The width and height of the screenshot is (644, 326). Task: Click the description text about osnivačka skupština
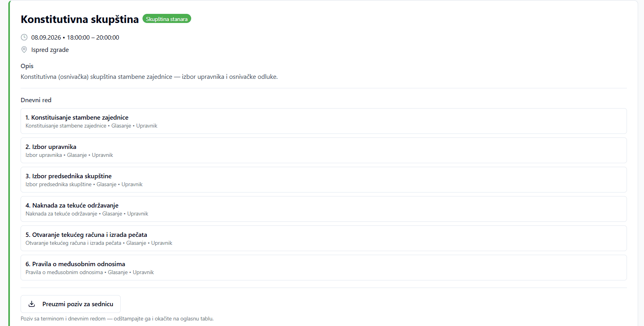149,76
